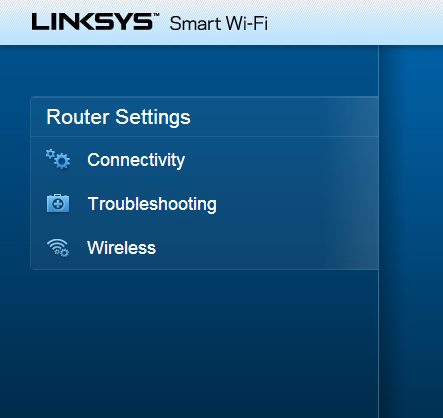Choose the Wireless text label

click(121, 248)
